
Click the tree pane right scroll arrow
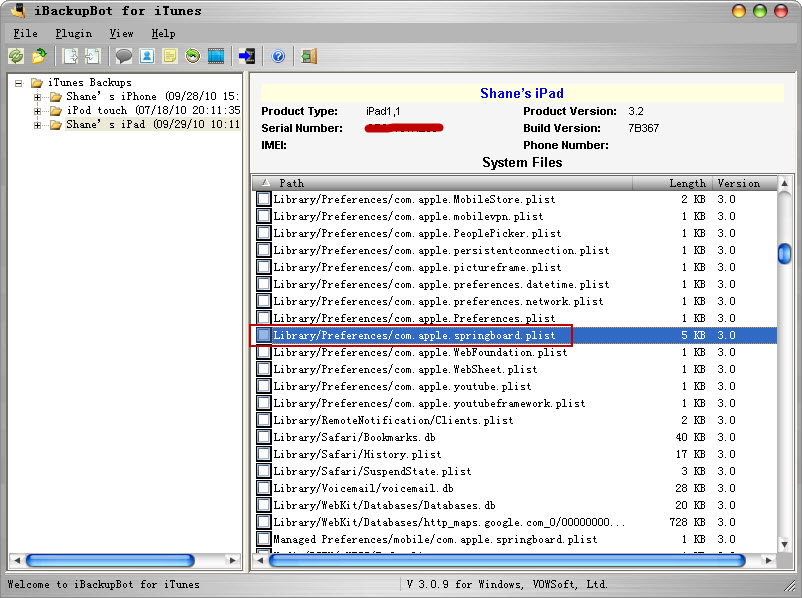233,560
